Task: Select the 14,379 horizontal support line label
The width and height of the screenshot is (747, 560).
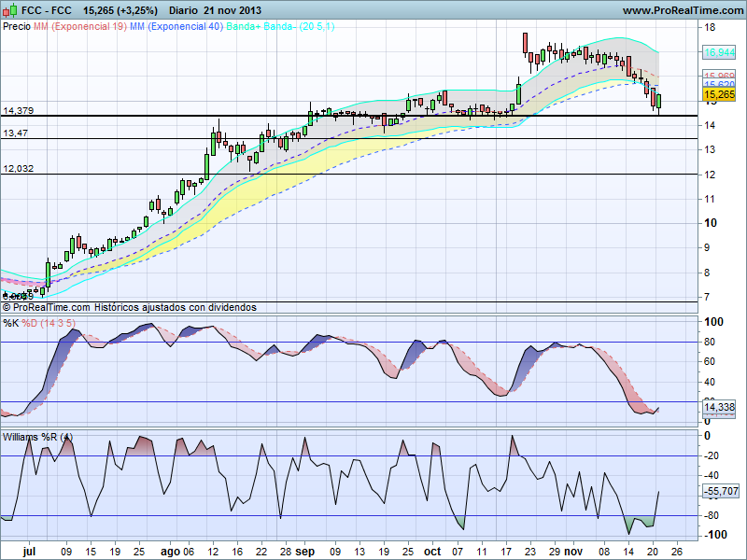Action: click(x=19, y=110)
